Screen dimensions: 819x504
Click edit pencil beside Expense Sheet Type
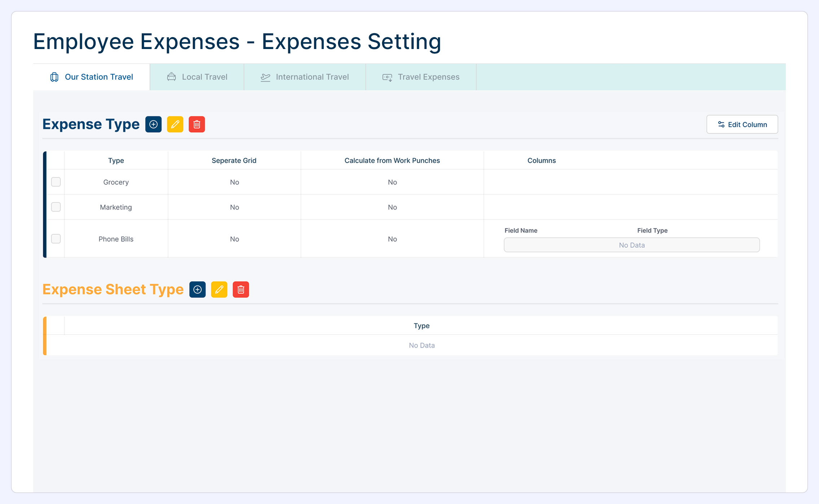tap(219, 289)
